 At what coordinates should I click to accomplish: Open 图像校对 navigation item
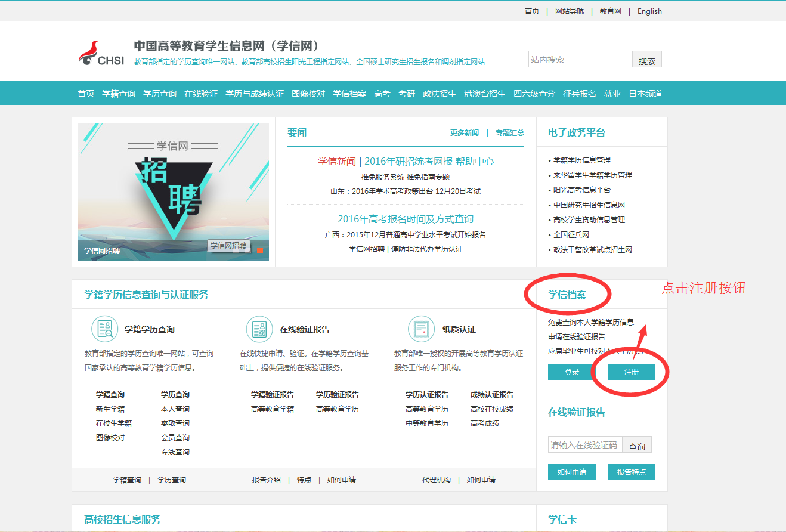click(308, 94)
